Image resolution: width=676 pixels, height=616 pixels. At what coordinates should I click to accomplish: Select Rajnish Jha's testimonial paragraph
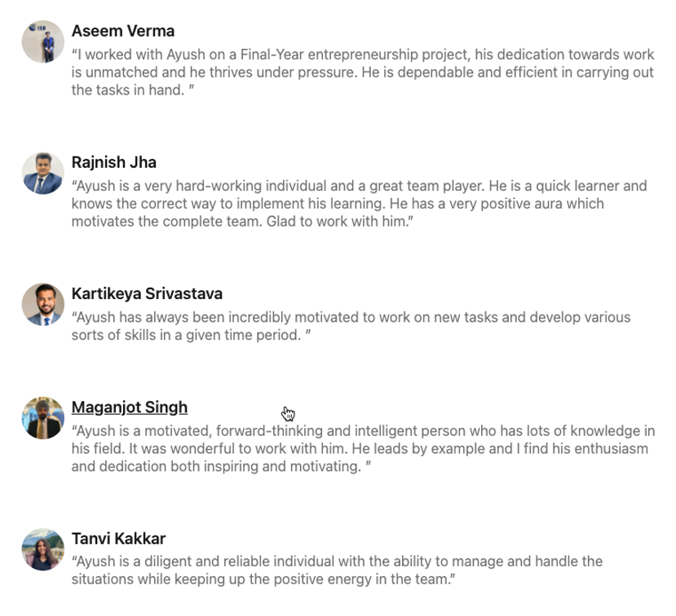tap(359, 204)
